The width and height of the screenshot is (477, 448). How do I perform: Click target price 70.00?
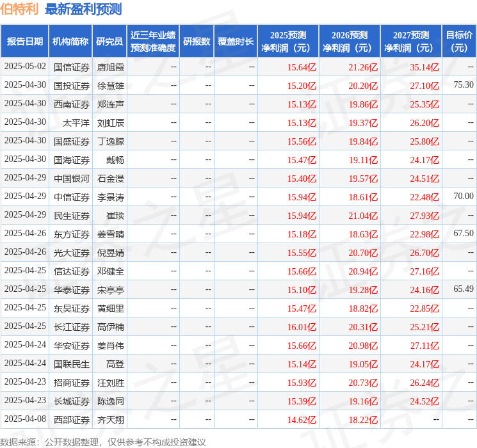(x=464, y=196)
